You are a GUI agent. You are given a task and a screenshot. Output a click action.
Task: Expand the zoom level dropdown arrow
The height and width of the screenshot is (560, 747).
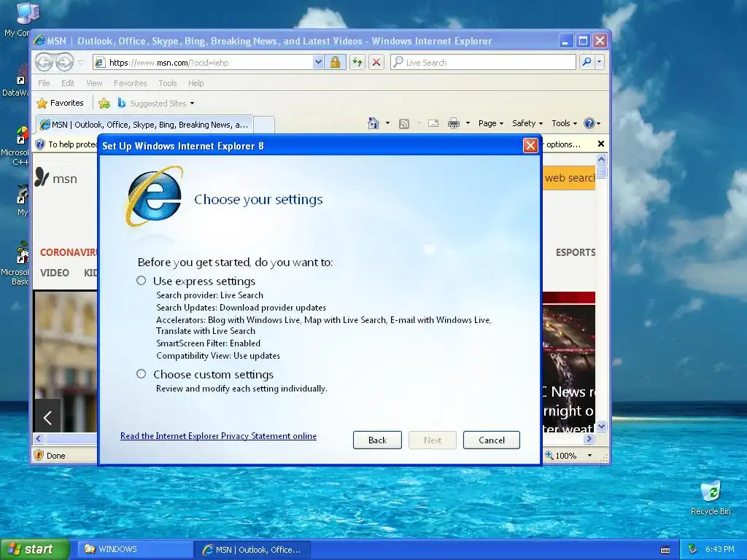589,456
